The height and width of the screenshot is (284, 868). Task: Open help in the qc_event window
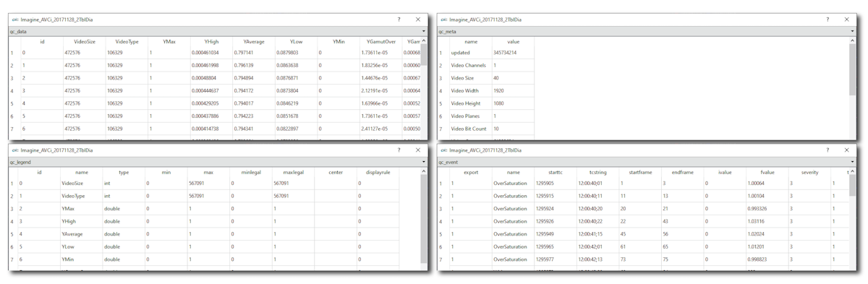pyautogui.click(x=827, y=150)
